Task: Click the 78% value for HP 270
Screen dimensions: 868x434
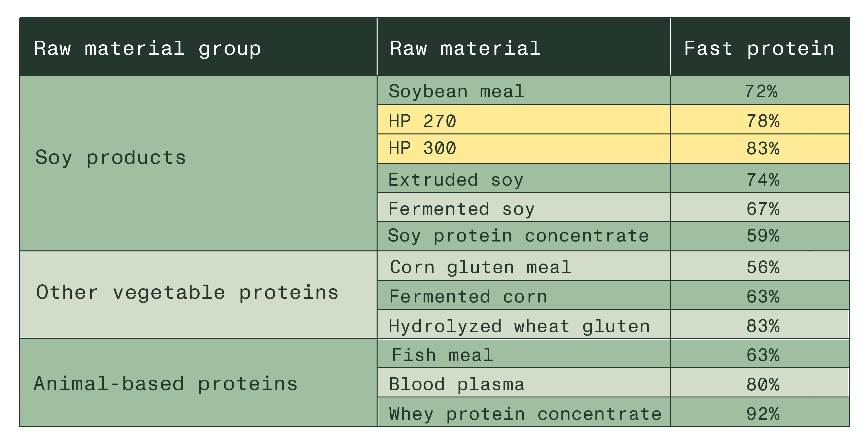Action: click(x=762, y=121)
